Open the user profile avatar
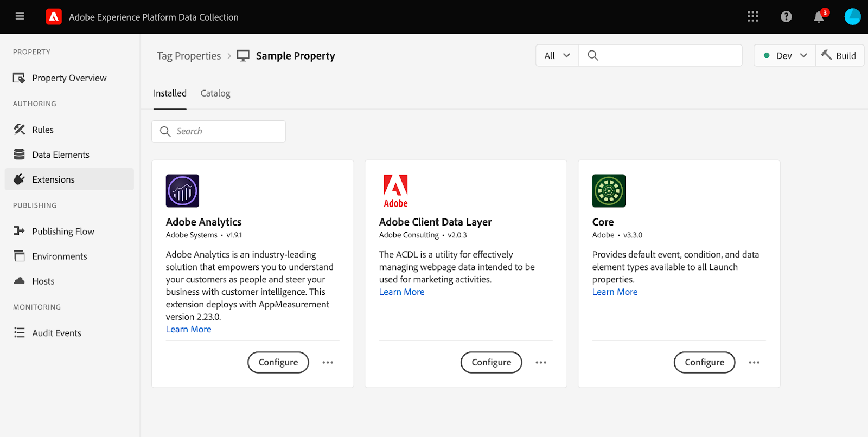 click(852, 17)
